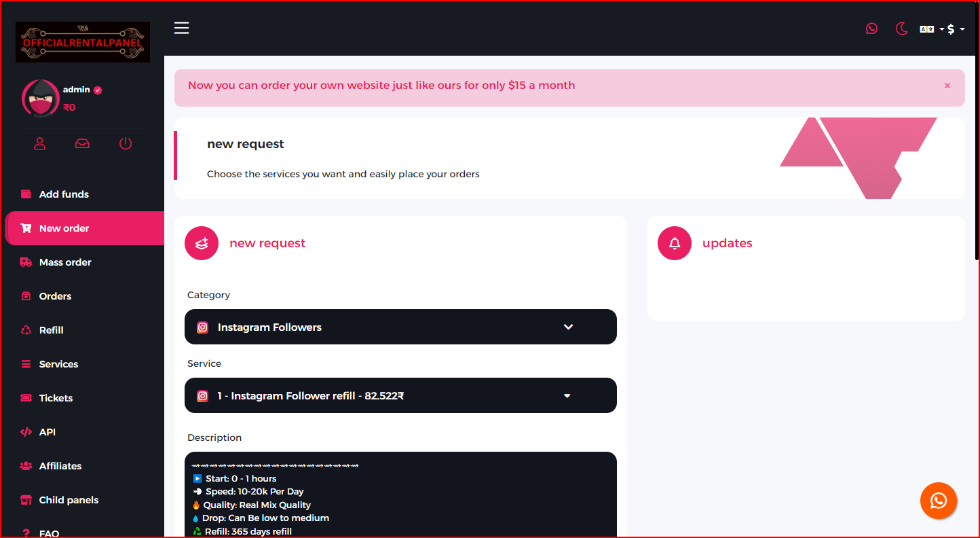This screenshot has height=538, width=980.
Task: Toggle dark mode moon icon
Action: (x=901, y=29)
